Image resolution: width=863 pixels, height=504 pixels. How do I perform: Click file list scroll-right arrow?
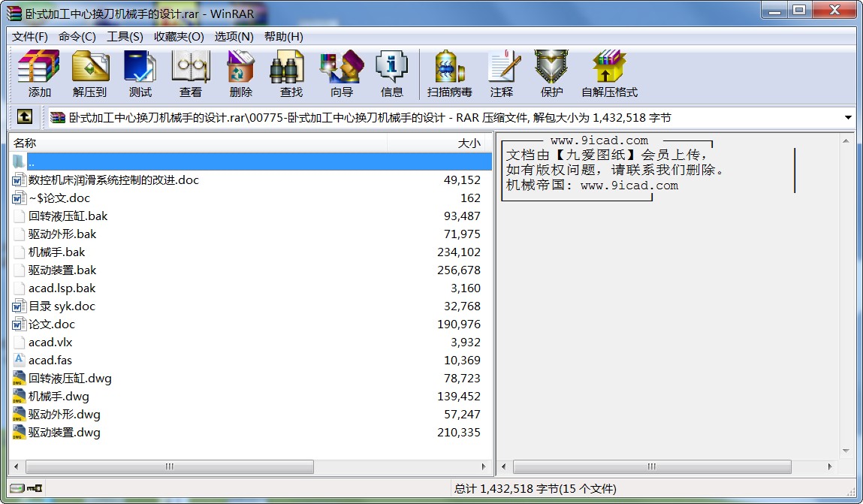(484, 466)
